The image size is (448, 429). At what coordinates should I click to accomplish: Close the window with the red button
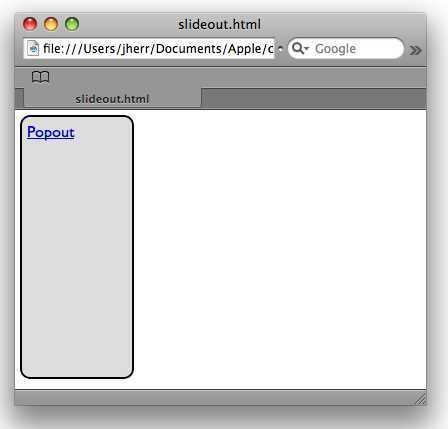30,24
